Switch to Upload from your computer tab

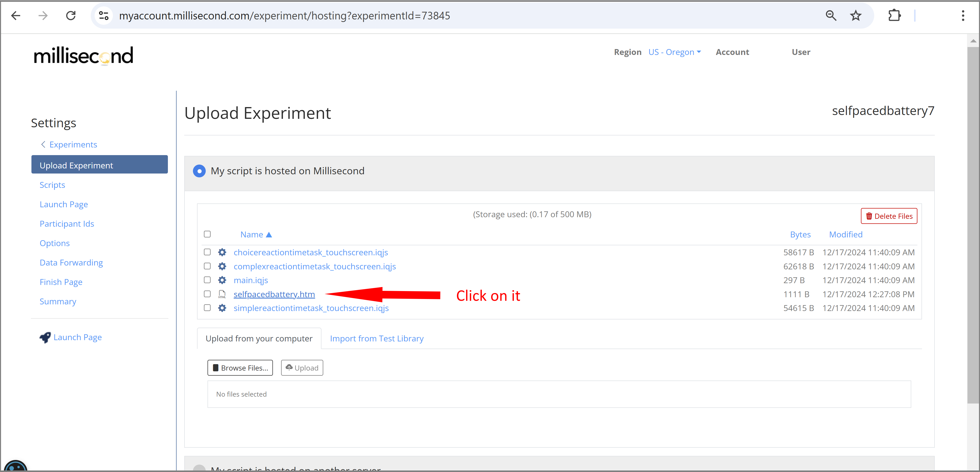(x=259, y=338)
